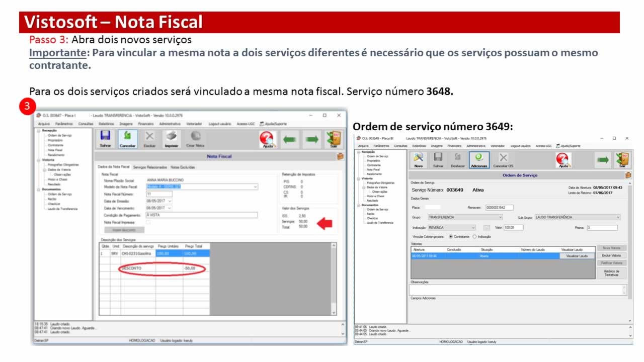Select Laudo de Transferência item in left window

coord(62,209)
